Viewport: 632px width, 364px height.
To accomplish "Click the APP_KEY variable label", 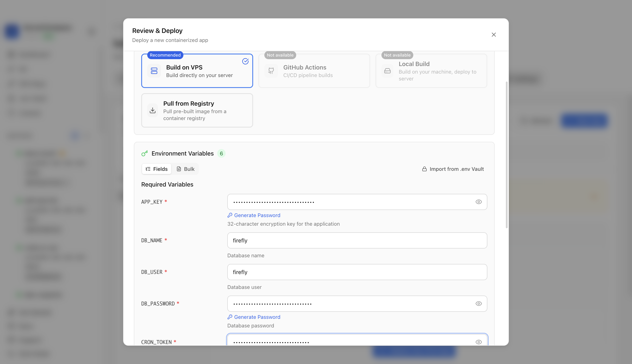I will [x=152, y=202].
